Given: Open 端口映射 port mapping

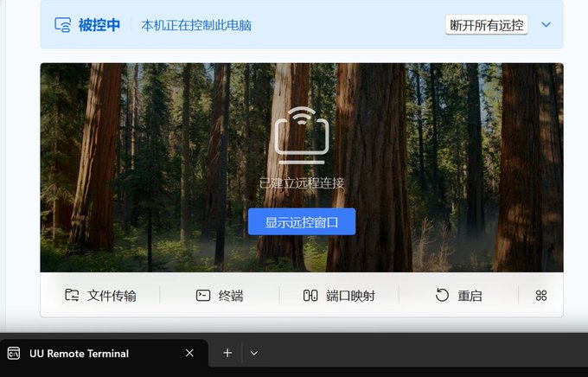Looking at the screenshot, I should click(339, 296).
